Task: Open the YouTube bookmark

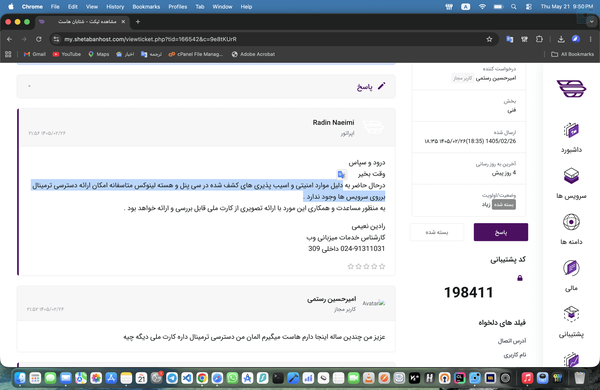Action: click(67, 54)
